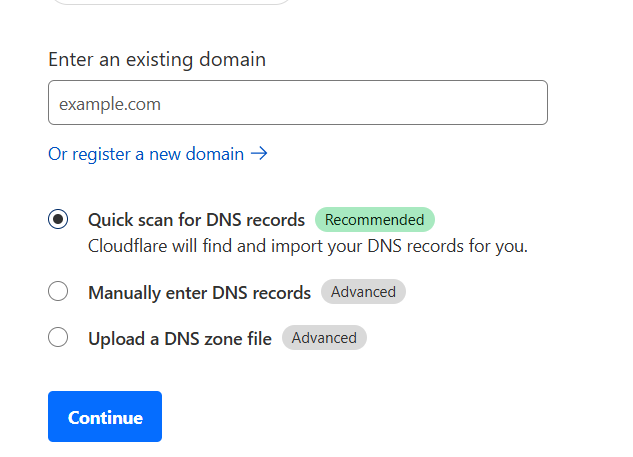The height and width of the screenshot is (457, 633).
Task: Focus the example.com placeholder text
Action: [110, 104]
